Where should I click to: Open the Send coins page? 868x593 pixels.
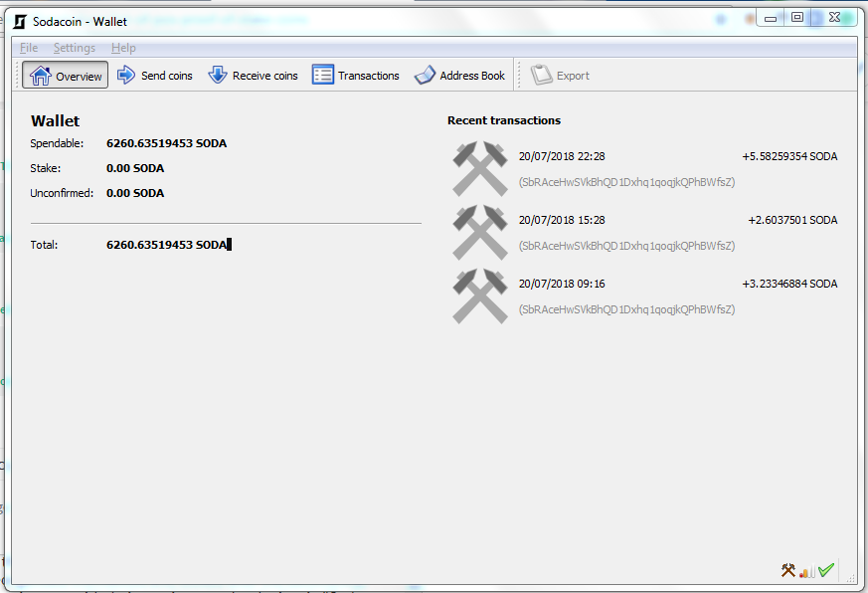155,75
